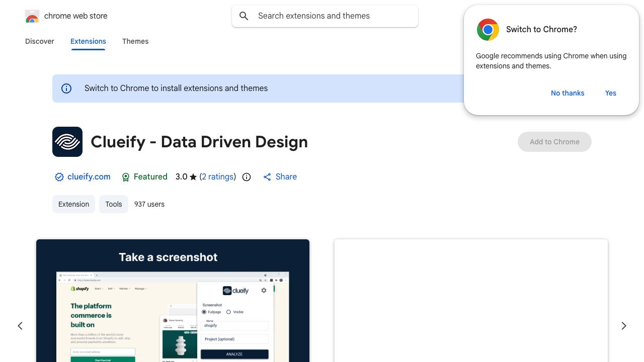Click the Extension category chip
Viewport: 644px width, 362px height.
[x=73, y=204]
